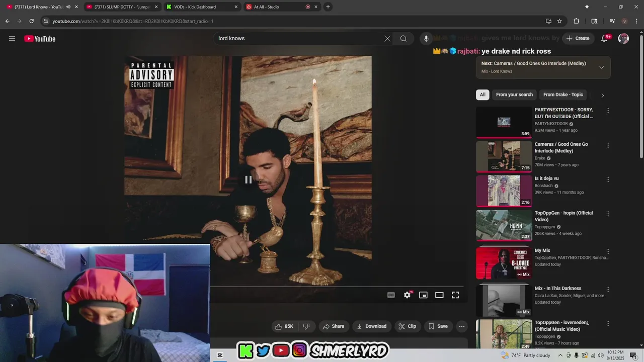Viewport: 644px width, 362px height.
Task: Close the SLUMP DOTTY tab
Action: [x=156, y=7]
